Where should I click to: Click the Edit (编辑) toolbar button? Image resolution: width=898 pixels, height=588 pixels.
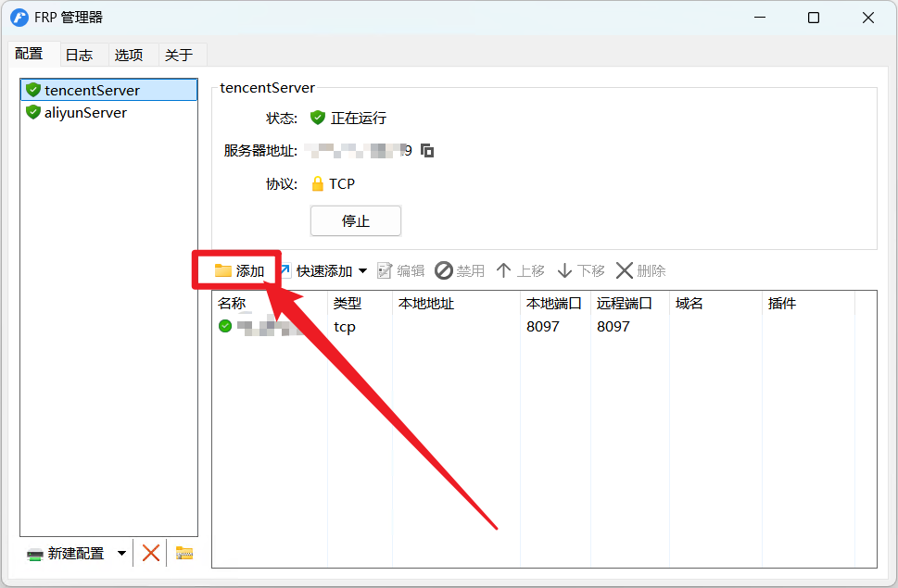pyautogui.click(x=400, y=270)
